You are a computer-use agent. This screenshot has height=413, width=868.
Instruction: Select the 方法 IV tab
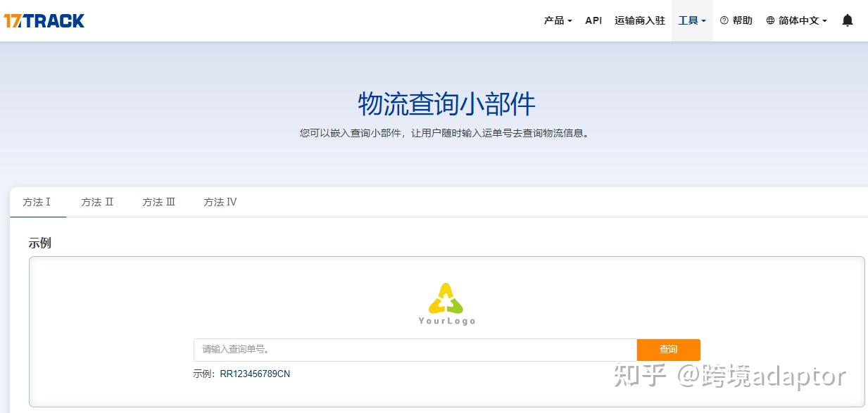[x=220, y=202]
